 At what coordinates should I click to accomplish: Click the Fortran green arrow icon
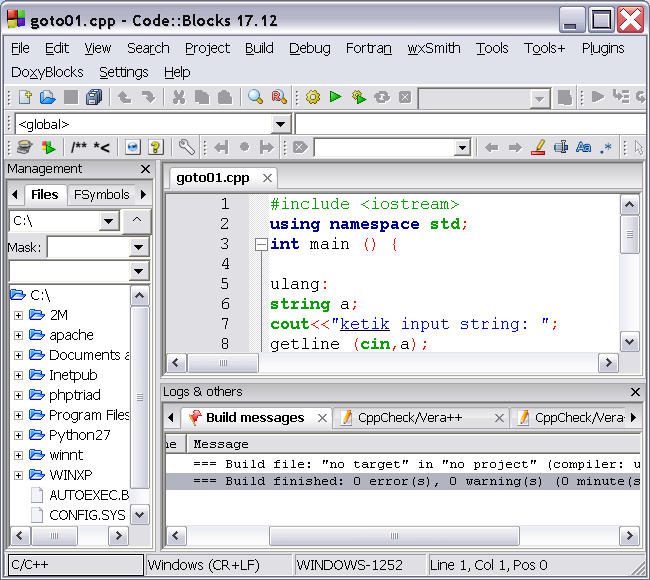coord(49,147)
